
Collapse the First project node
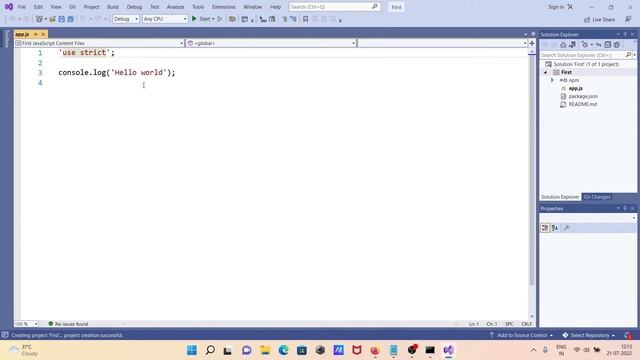click(x=546, y=72)
